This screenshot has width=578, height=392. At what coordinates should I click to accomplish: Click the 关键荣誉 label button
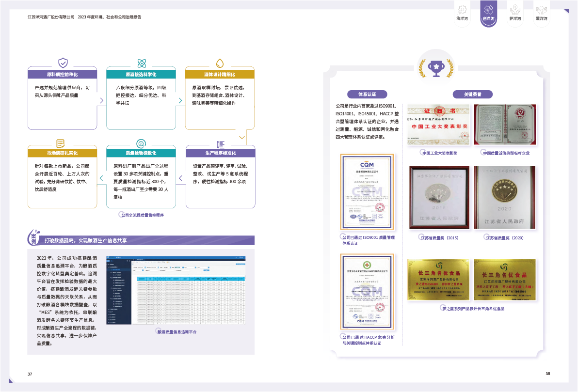click(x=472, y=94)
